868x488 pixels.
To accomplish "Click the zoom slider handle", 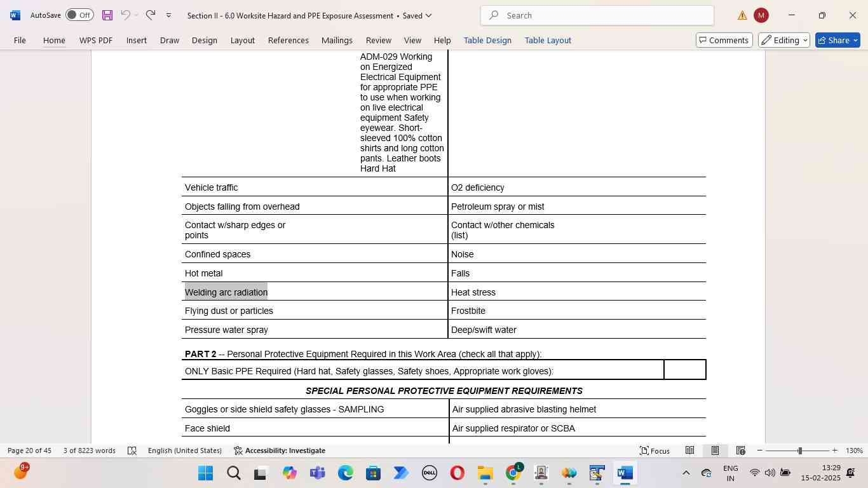I will [x=799, y=451].
